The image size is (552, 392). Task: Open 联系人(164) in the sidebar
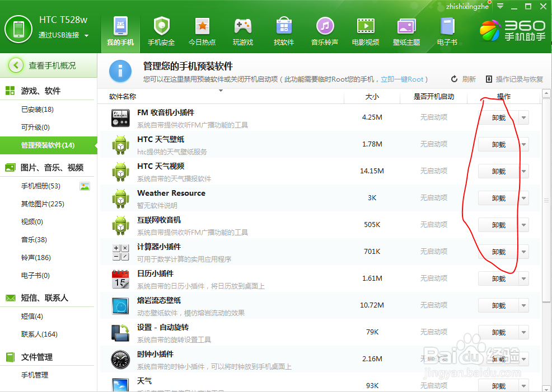point(39,334)
